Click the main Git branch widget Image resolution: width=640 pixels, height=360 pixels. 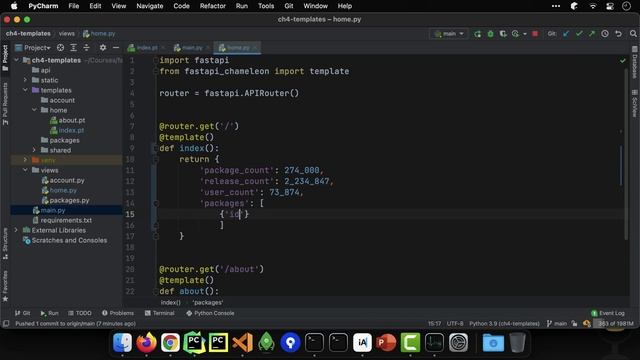coord(557,324)
